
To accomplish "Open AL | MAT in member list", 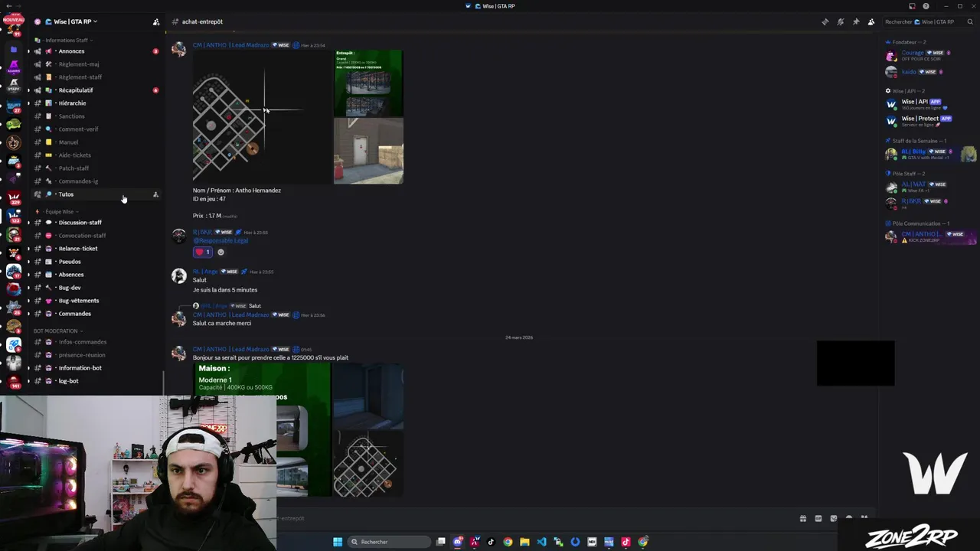I will (x=930, y=187).
